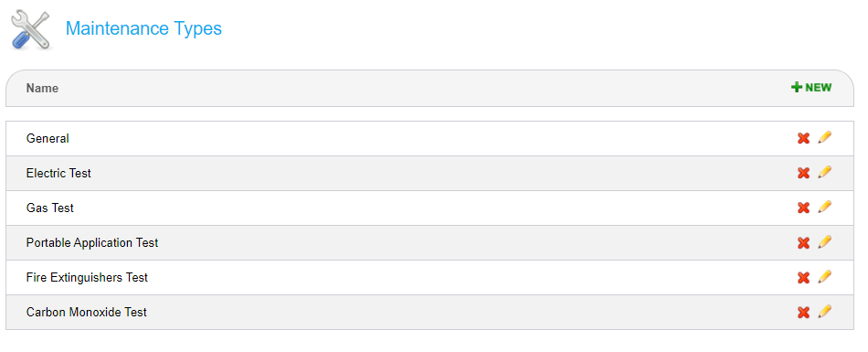Delete the General maintenance type
The width and height of the screenshot is (868, 352).
click(x=803, y=139)
